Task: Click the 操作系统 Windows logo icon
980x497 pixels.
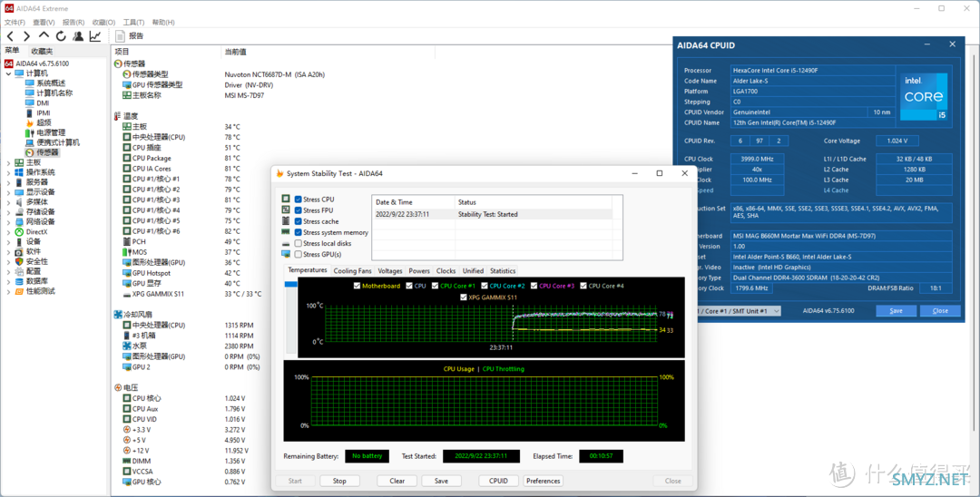Action: coord(19,172)
